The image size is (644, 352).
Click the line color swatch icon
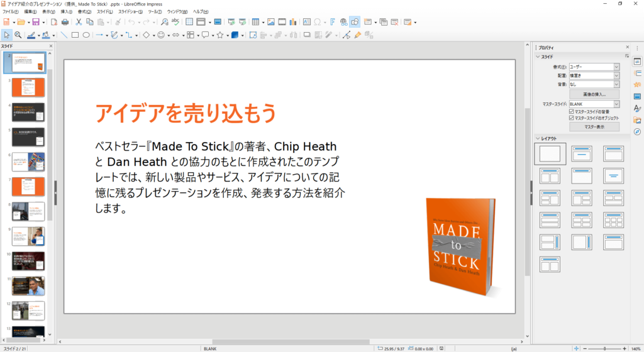[x=31, y=35]
